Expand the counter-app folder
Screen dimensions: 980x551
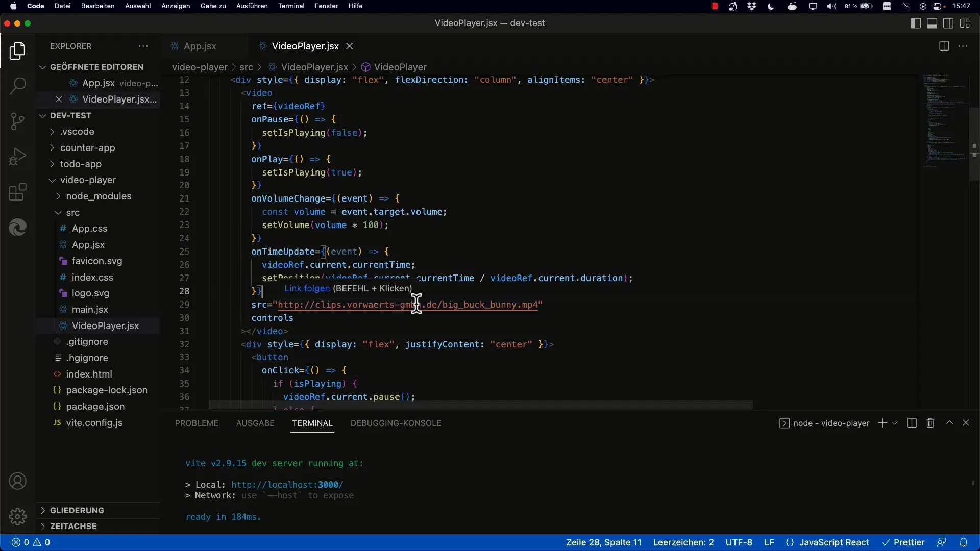point(87,148)
